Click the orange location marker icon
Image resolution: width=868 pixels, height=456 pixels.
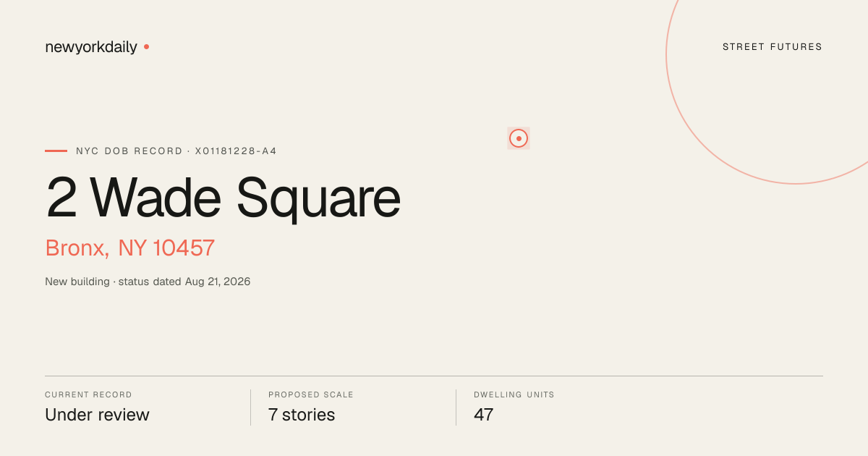pos(519,138)
